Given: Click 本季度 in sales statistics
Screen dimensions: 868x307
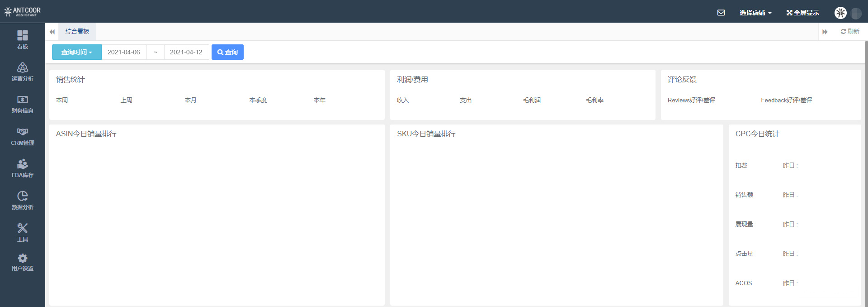Looking at the screenshot, I should [x=258, y=100].
